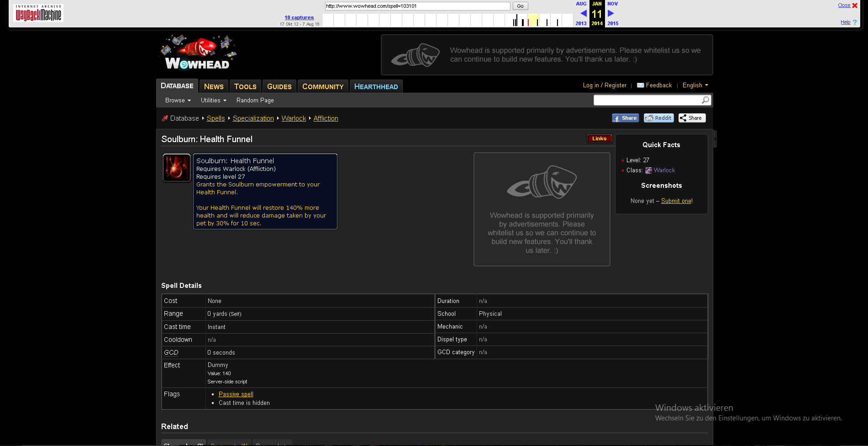
Task: Click the Soulburn: Health Funnel spell icon
Action: coord(177,168)
